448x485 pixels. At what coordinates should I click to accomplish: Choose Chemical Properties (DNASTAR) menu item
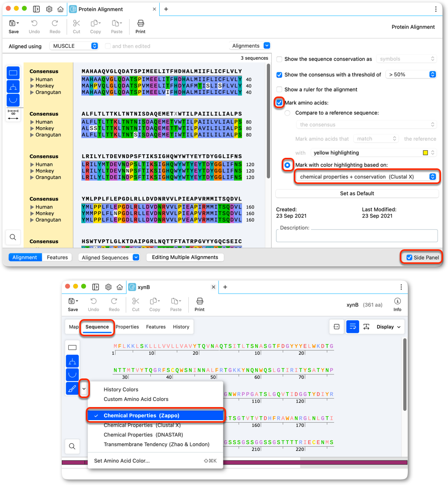tap(156, 435)
